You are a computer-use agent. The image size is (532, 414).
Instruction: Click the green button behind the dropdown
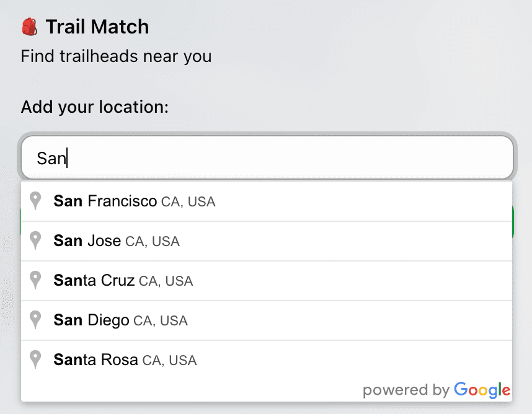[512, 223]
